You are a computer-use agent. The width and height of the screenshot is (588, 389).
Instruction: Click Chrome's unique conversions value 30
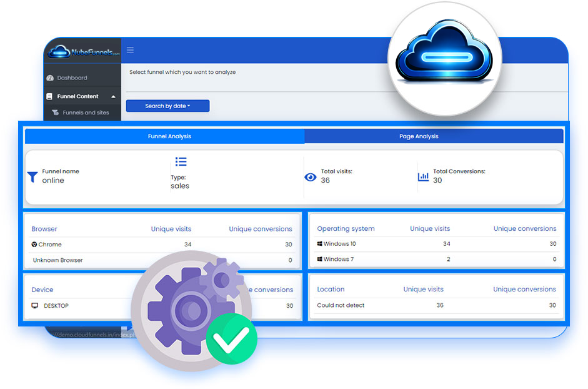pyautogui.click(x=288, y=244)
